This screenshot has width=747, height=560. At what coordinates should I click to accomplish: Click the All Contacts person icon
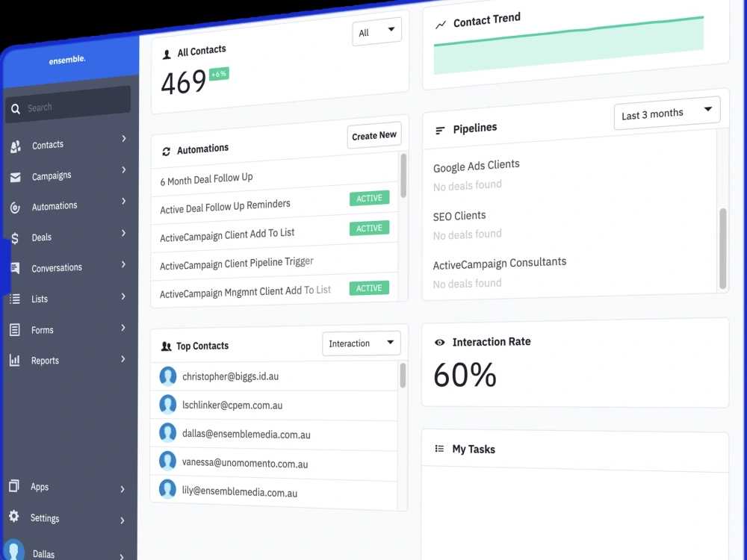click(x=167, y=55)
